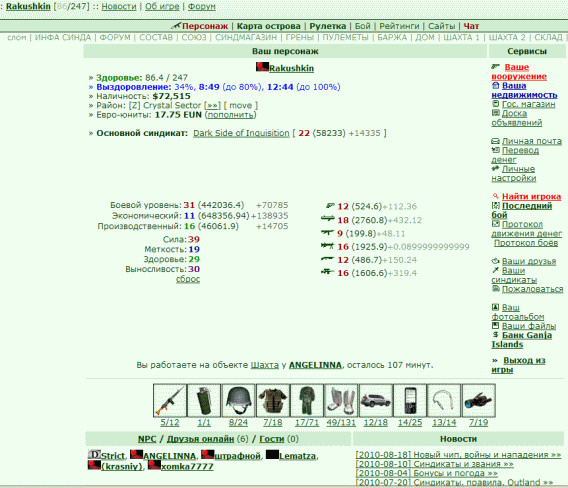Click the armor vest slot 7/18
568x488 pixels.
point(273,401)
